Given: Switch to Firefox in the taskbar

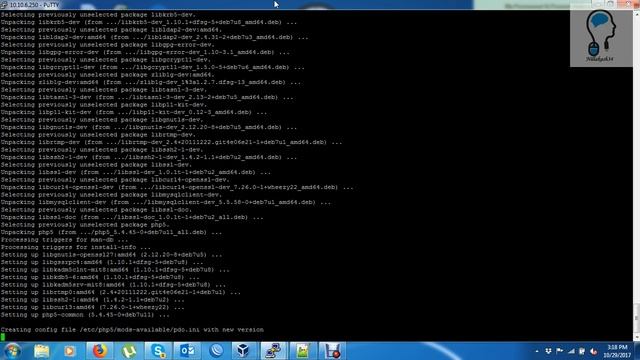Looking at the screenshot, I should (99, 351).
